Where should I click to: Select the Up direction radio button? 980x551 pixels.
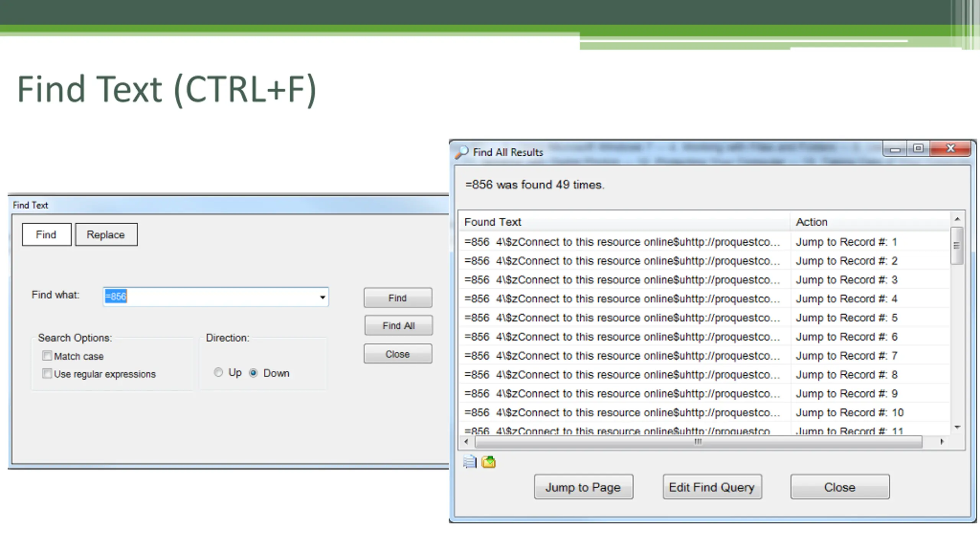[218, 372]
